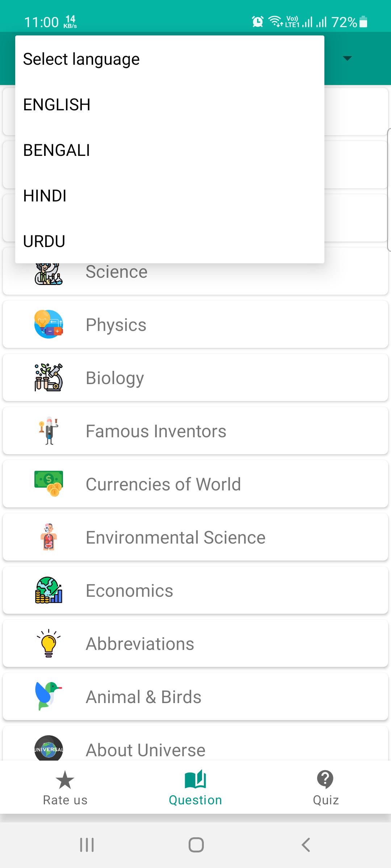Tap the Famous Inventors icon

pos(49,430)
